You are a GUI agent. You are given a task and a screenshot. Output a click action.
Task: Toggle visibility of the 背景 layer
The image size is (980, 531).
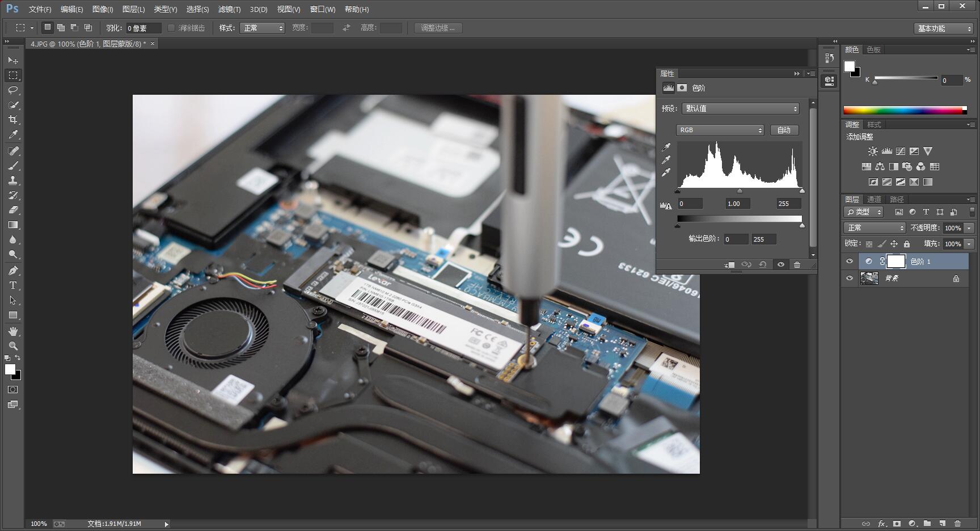point(849,278)
